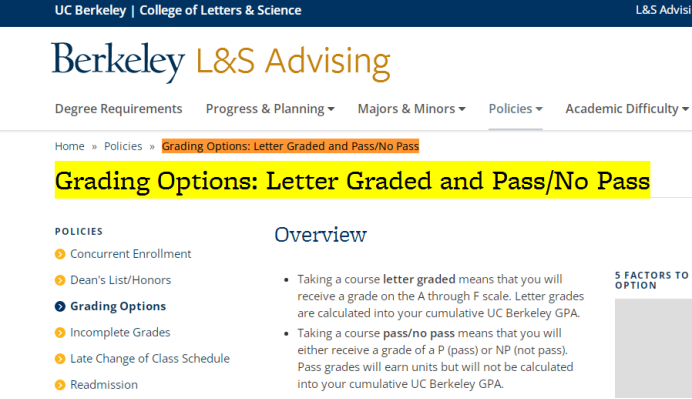The image size is (692, 399).
Task: Click the Readmission arrow icon
Action: [60, 385]
